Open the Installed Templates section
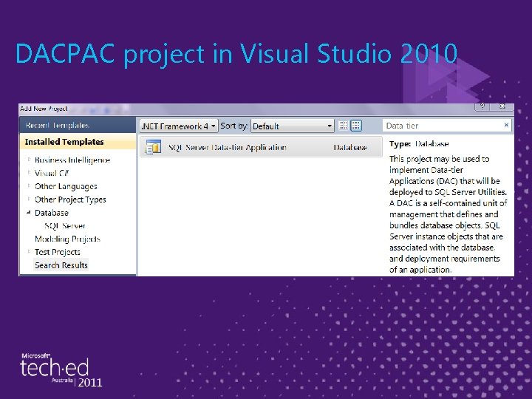 tap(78, 142)
